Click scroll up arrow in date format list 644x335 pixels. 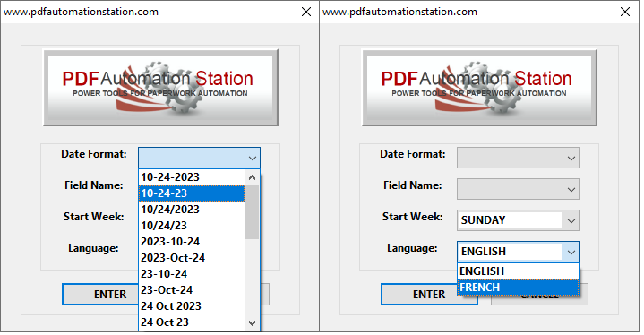[253, 177]
